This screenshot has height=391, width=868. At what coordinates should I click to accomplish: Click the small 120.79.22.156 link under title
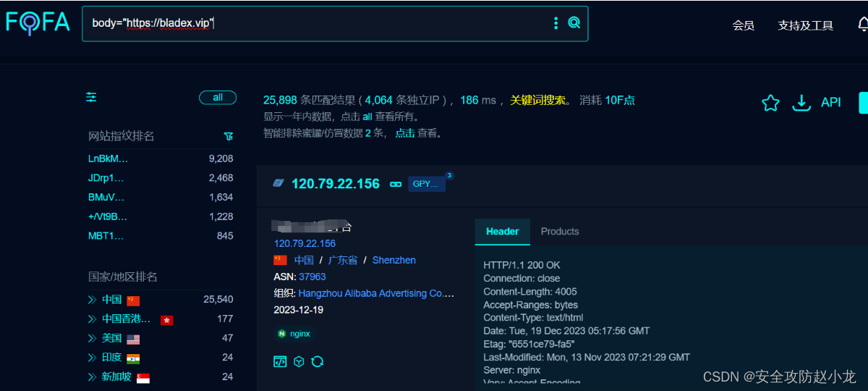(305, 244)
